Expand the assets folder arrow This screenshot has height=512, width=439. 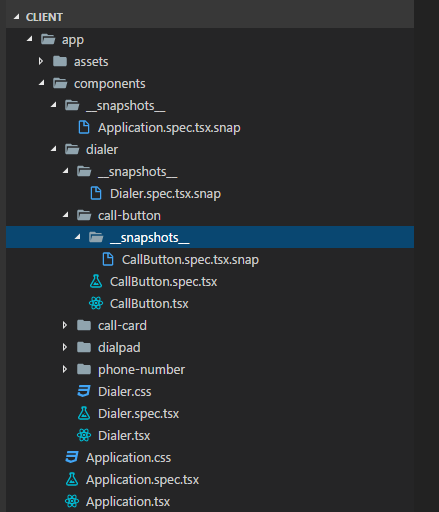point(41,61)
